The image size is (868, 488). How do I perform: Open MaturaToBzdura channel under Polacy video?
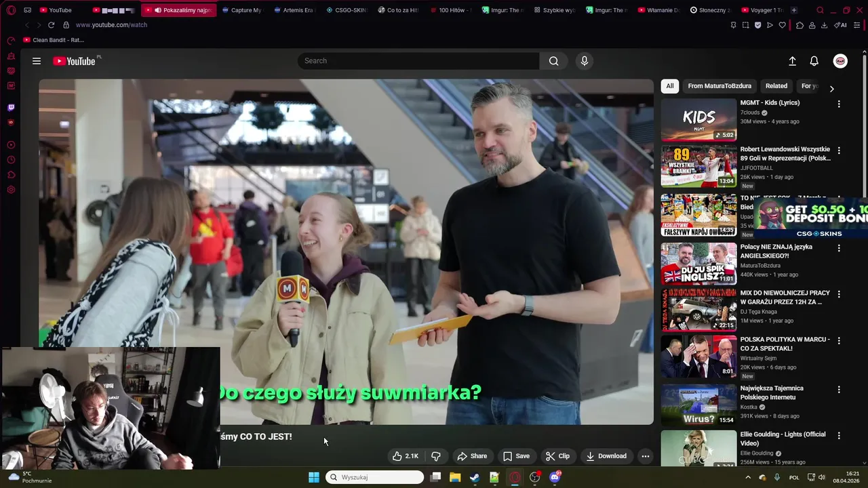759,266
